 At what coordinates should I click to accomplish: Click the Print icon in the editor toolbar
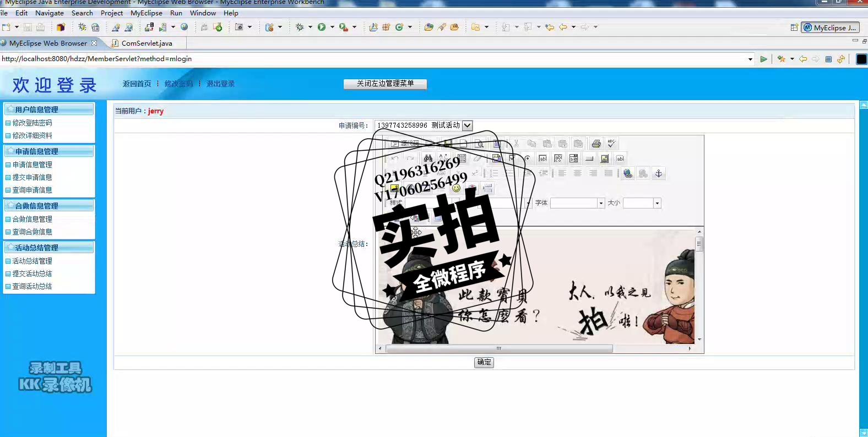pyautogui.click(x=596, y=144)
